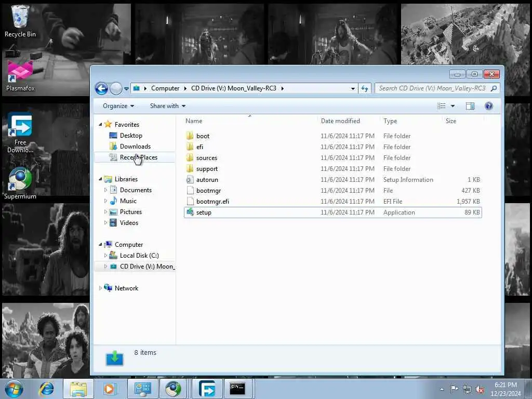Viewport: 532px width, 399px height.
Task: Click the Action Center flag icon
Action: 454,389
